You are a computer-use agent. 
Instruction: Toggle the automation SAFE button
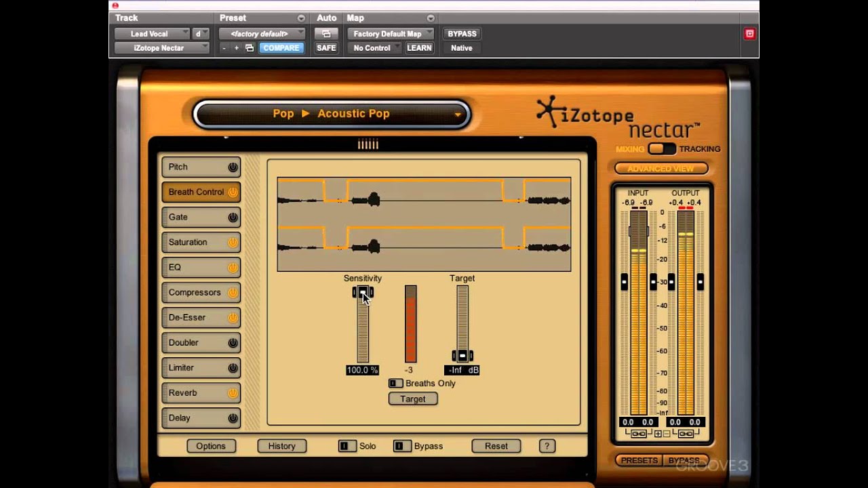click(x=326, y=48)
